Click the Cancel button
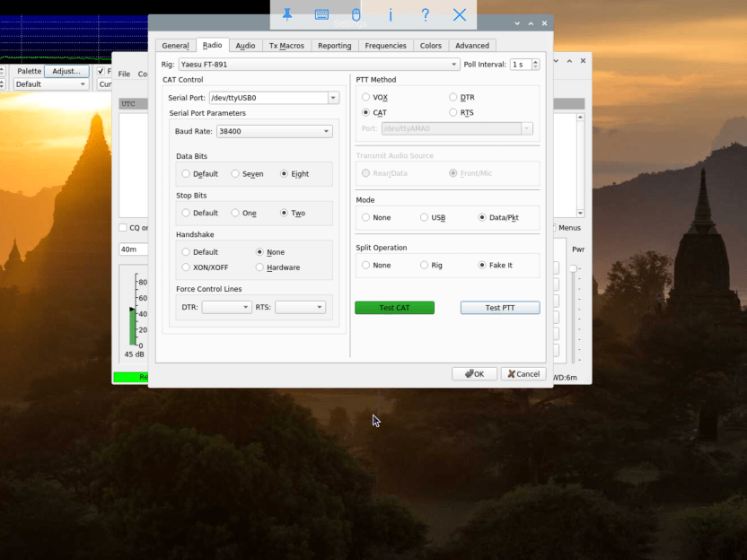The image size is (747, 560). (x=523, y=374)
